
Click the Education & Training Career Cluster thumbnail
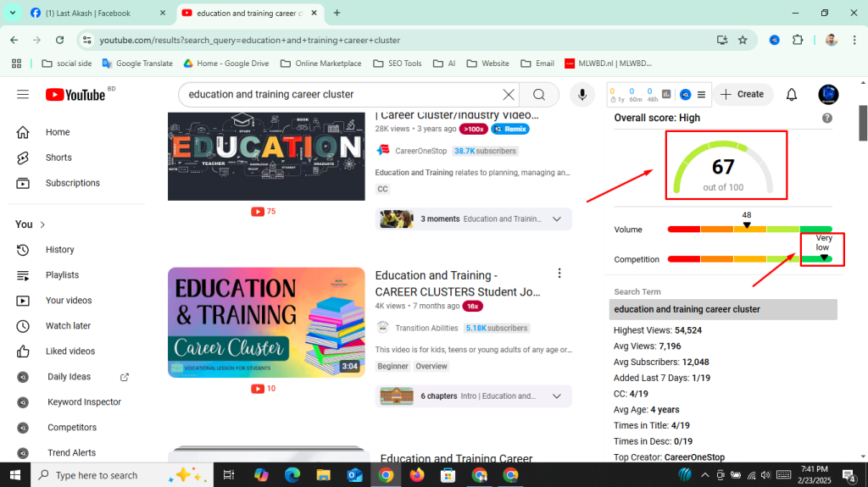pyautogui.click(x=266, y=323)
